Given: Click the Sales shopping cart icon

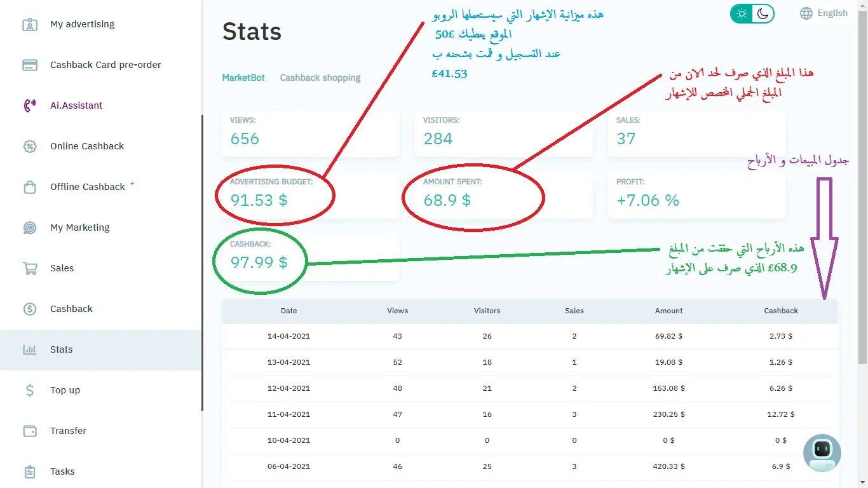Looking at the screenshot, I should pyautogui.click(x=30, y=268).
